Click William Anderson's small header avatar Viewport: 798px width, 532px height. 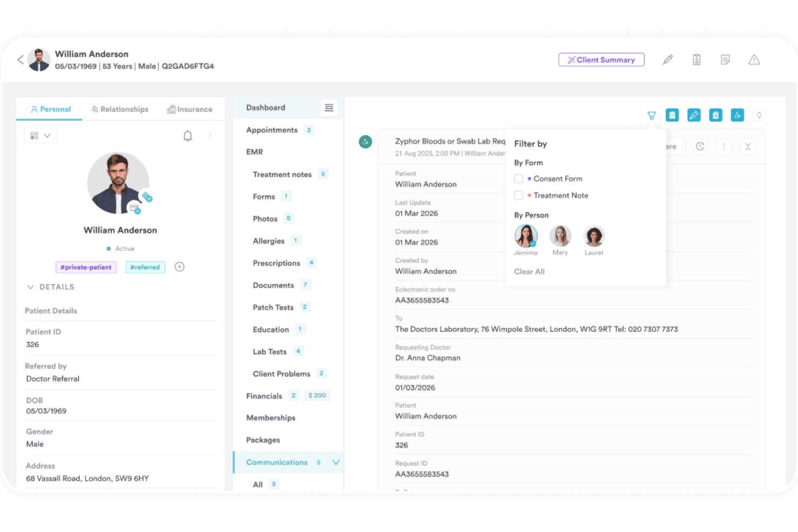click(x=39, y=60)
